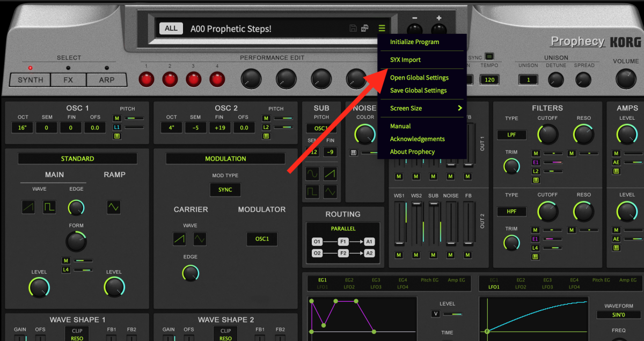This screenshot has width=644, height=341.
Task: Click the keyboard icon under HPF filter CUTOFF
Action: [536, 257]
